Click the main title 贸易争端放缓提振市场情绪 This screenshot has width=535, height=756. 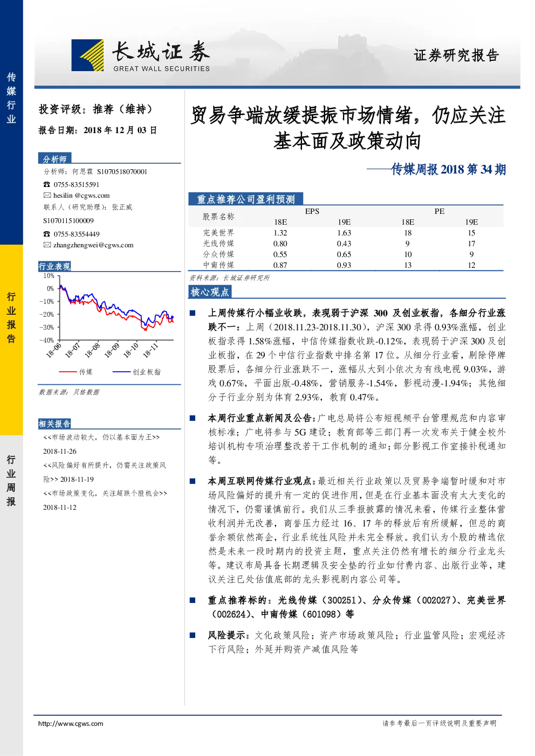[305, 115]
